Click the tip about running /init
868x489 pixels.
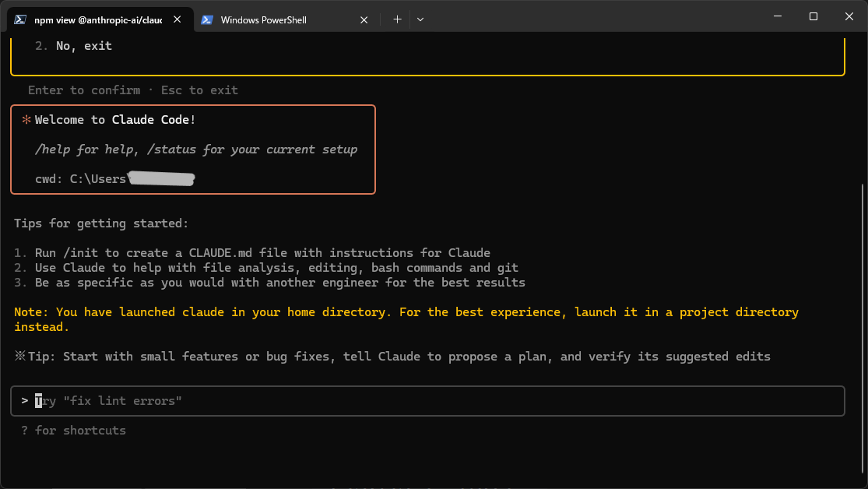(252, 253)
